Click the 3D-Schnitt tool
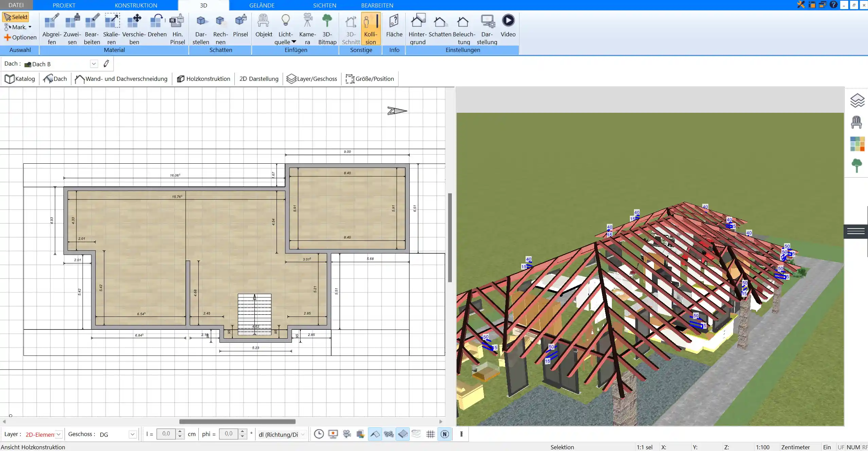The image size is (868, 451). click(351, 29)
